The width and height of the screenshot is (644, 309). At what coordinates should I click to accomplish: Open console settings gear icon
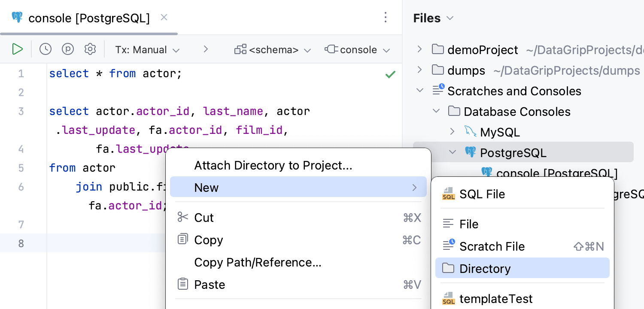90,49
